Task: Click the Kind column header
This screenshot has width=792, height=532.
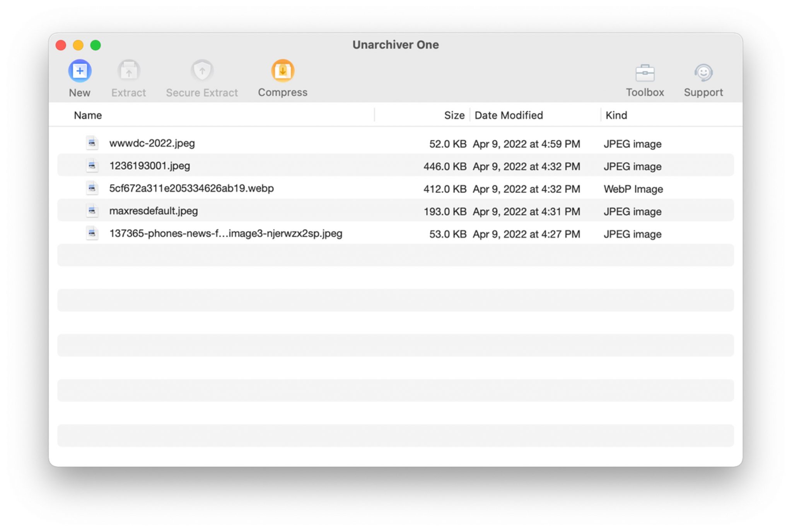Action: [x=616, y=115]
